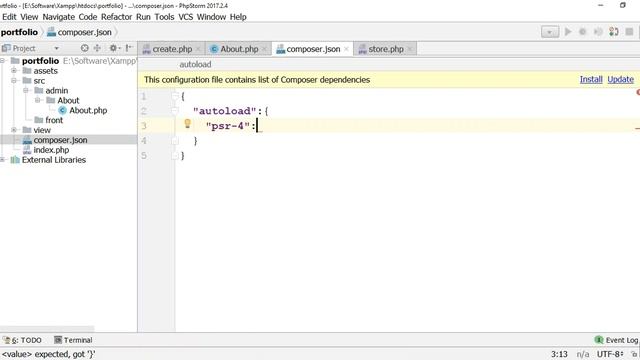Screen dimensions: 640x360
Task: Collapse the About folder node
Action: tap(38, 100)
